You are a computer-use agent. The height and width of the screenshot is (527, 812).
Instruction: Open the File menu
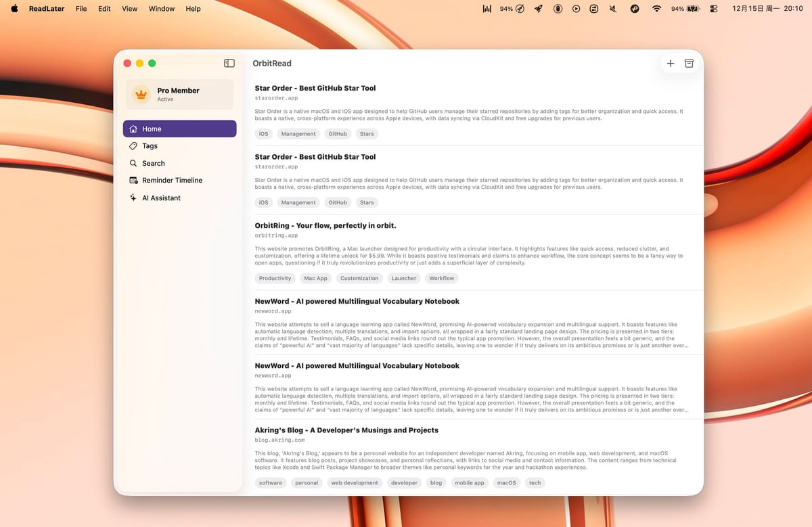pos(81,9)
